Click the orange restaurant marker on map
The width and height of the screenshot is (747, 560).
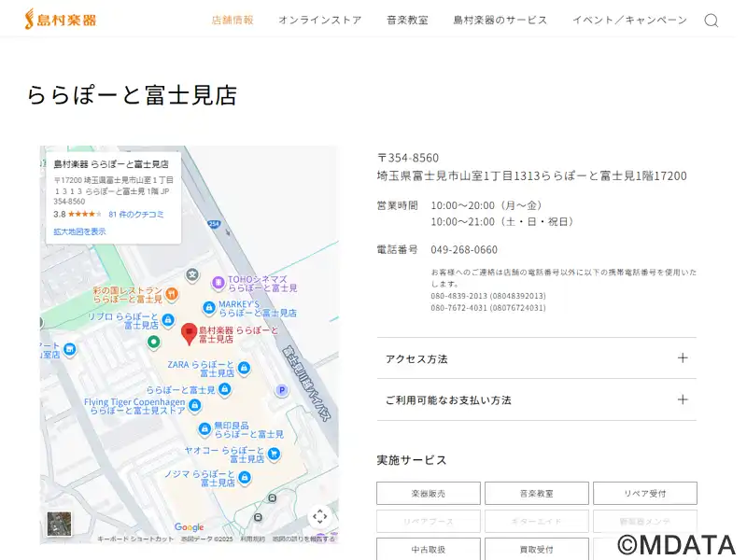point(172,294)
